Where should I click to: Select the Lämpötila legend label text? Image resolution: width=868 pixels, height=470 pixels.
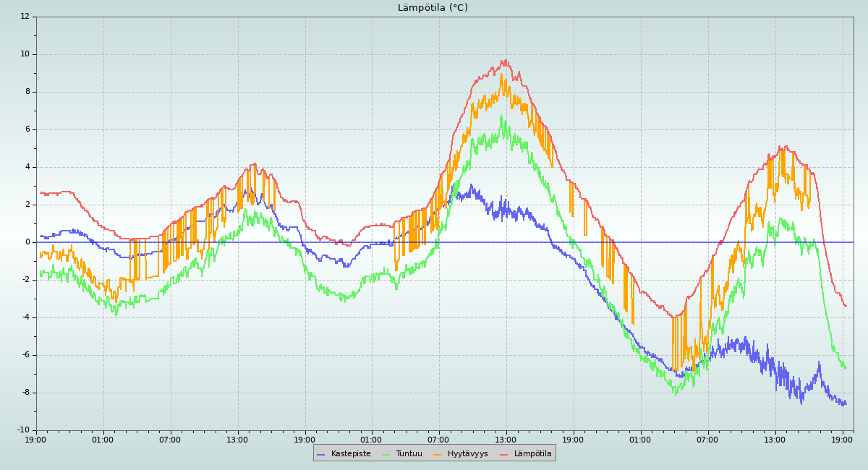tap(532, 454)
